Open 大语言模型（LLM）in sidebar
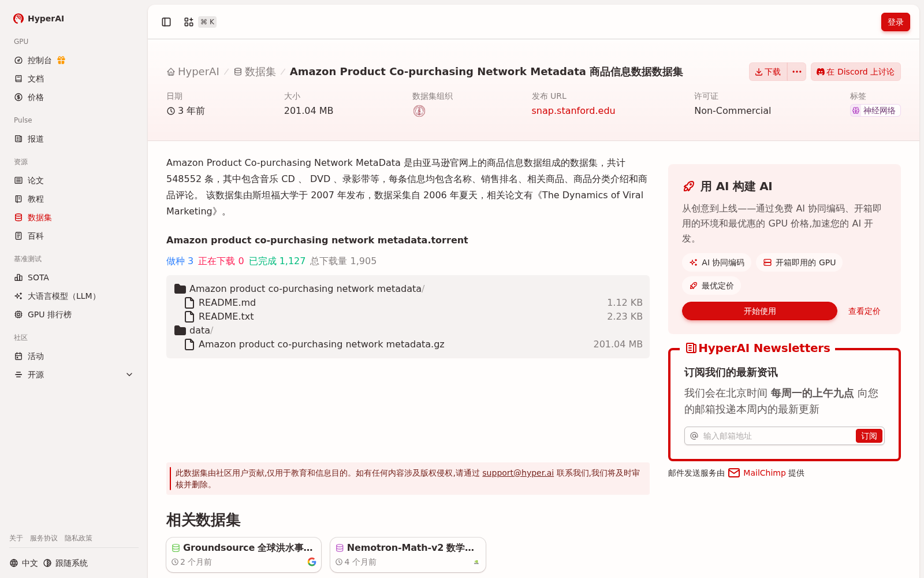Image resolution: width=924 pixels, height=578 pixels. point(73,296)
